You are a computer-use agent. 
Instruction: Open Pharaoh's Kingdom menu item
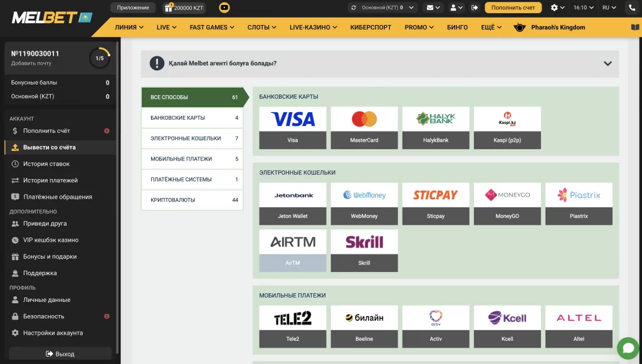(x=549, y=28)
